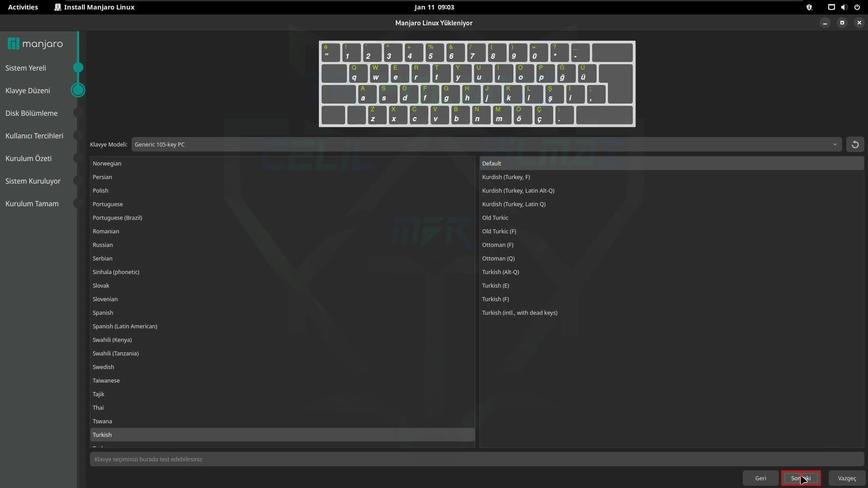Select the Turkish layout row
The image size is (868, 488).
[282, 435]
